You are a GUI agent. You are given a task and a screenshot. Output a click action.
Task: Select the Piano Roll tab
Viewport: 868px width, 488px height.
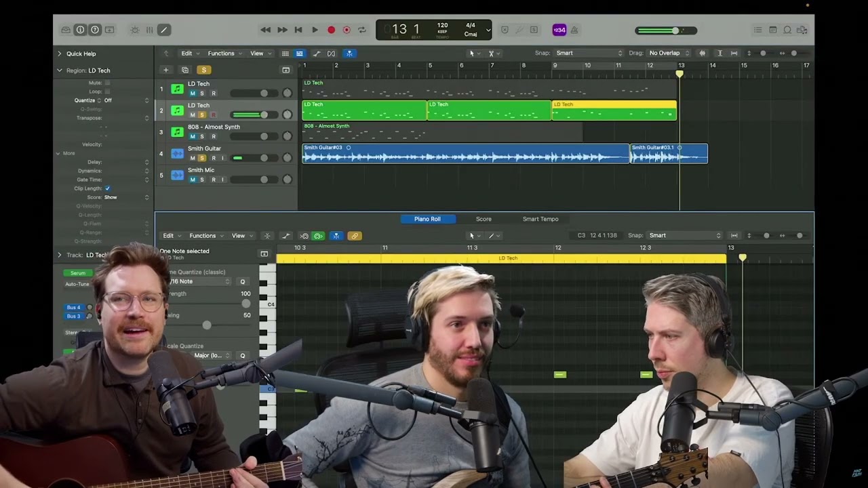427,219
